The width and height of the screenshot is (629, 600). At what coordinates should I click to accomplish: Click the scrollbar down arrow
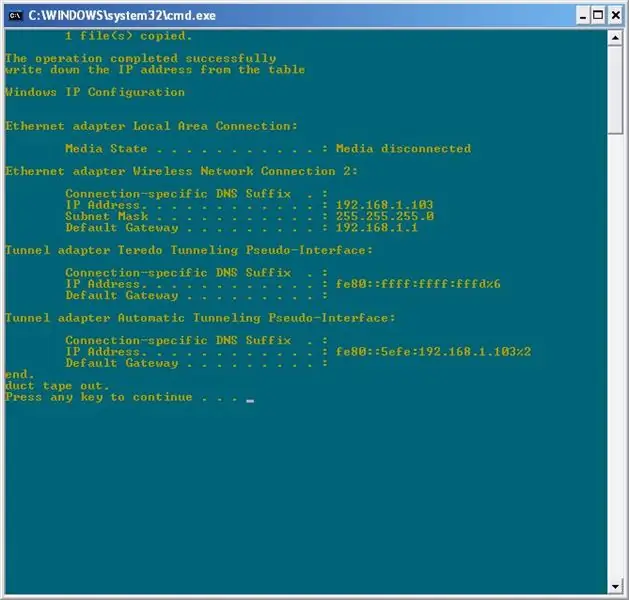[615, 587]
